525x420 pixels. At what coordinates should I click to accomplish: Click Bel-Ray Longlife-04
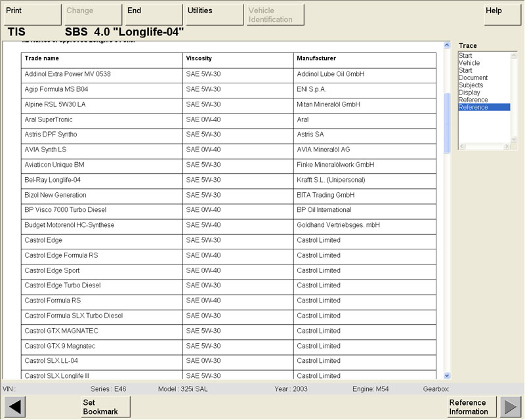[x=52, y=180]
